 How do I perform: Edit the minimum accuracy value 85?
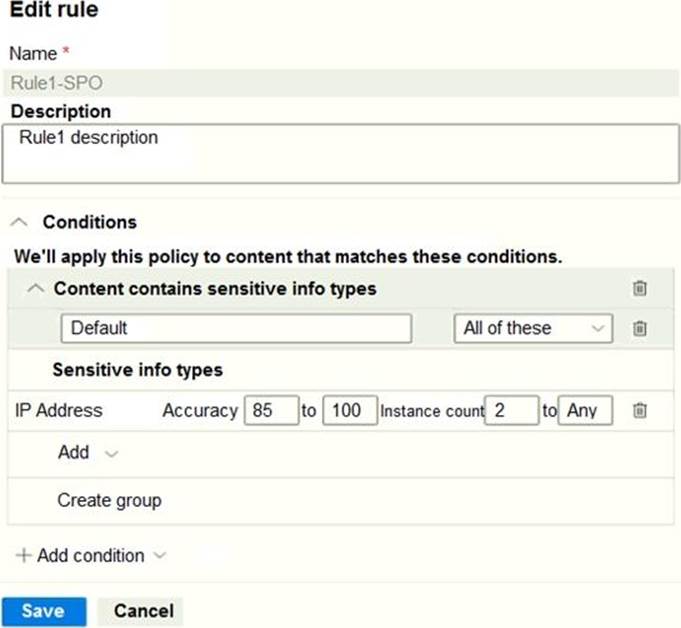point(271,410)
